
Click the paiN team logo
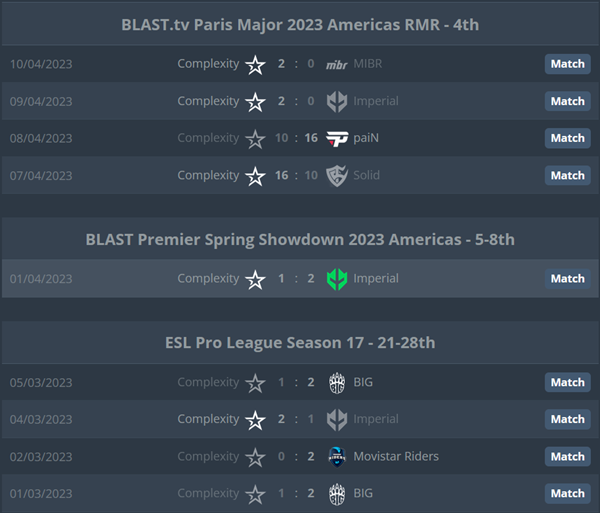click(337, 138)
